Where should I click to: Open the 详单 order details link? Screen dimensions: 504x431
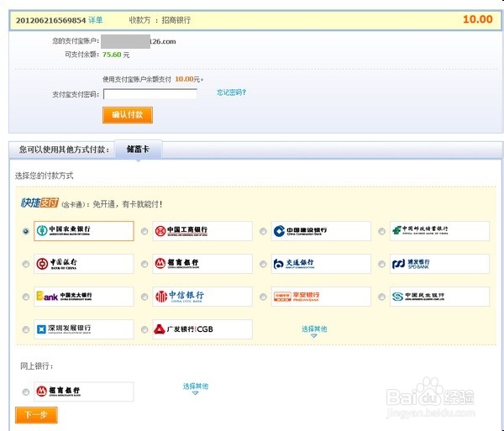[96, 20]
